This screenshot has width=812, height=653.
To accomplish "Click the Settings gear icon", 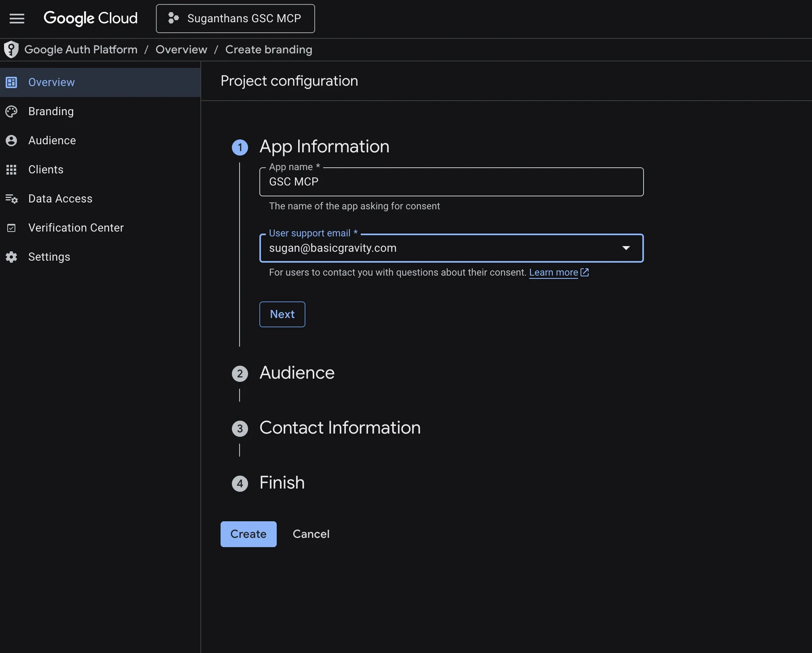I will click(x=11, y=257).
